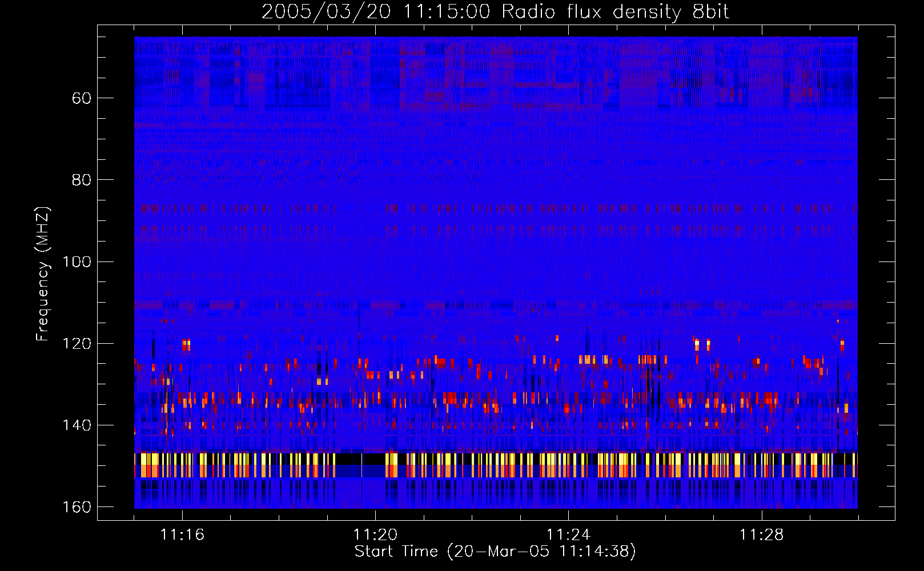924x571 pixels.
Task: Click the 80 MHz y-axis tick label
Action: coord(82,180)
